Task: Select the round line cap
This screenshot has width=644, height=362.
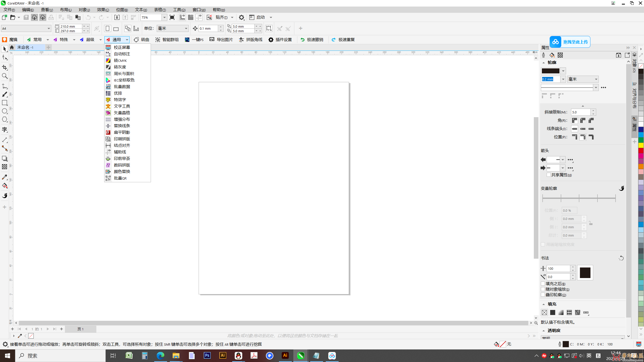Action: point(583,129)
